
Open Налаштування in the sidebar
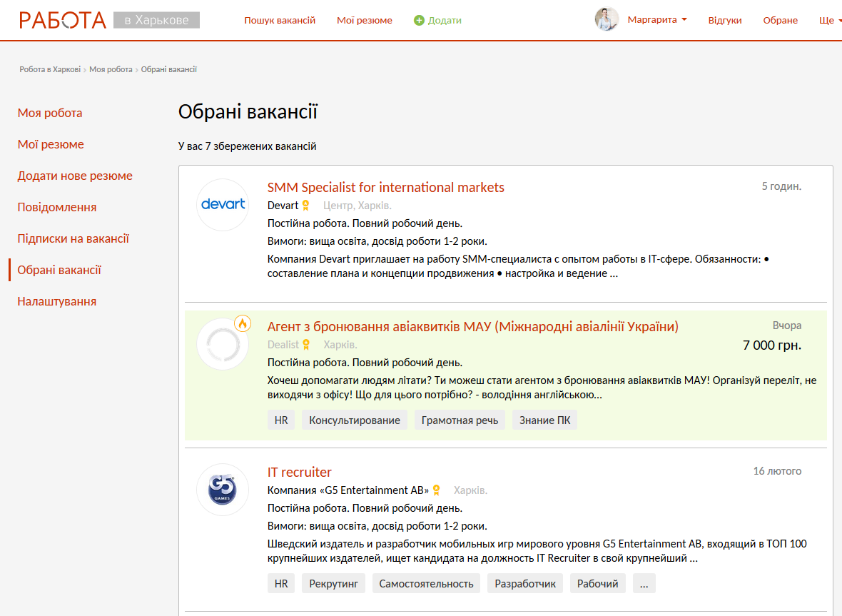pyautogui.click(x=56, y=301)
